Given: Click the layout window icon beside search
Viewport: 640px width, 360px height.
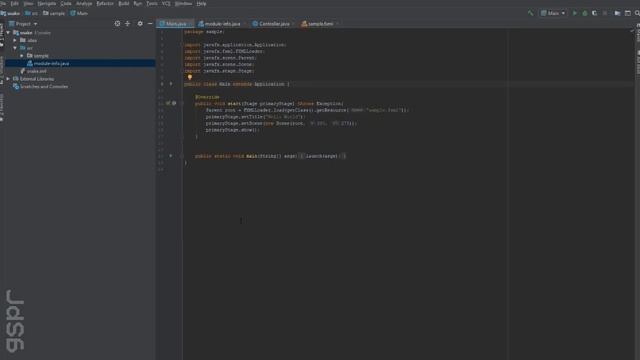Looking at the screenshot, I should 628,13.
